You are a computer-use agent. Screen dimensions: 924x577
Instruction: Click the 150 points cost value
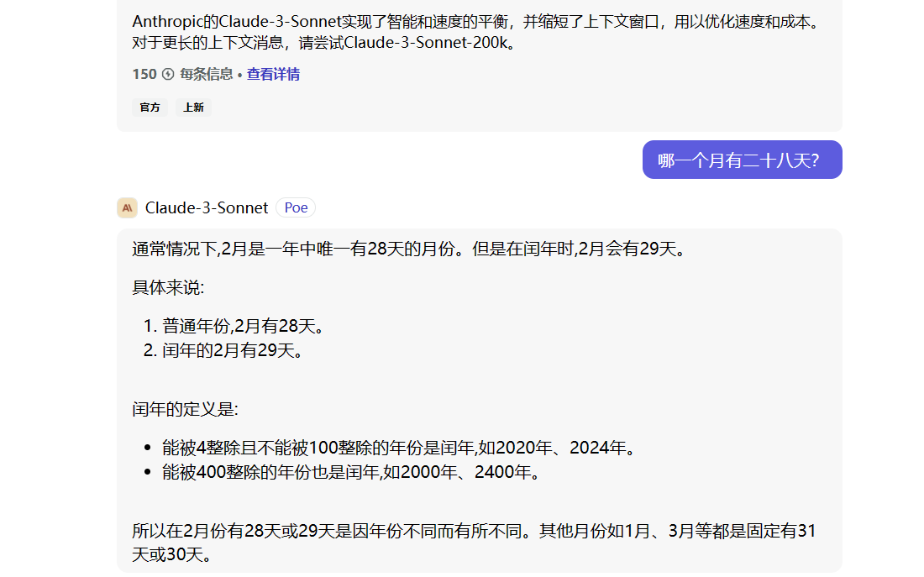coord(144,74)
